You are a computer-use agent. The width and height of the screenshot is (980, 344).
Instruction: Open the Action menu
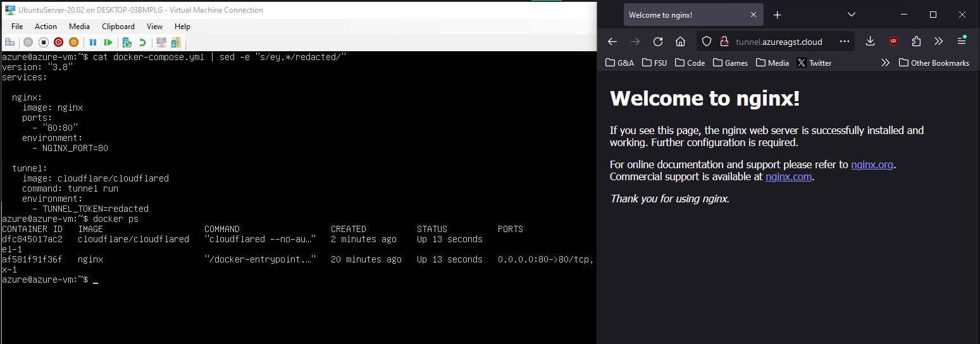(46, 27)
